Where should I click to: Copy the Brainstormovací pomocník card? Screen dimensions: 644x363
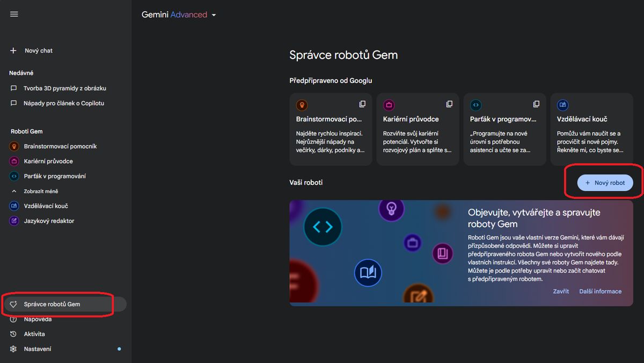tap(362, 104)
